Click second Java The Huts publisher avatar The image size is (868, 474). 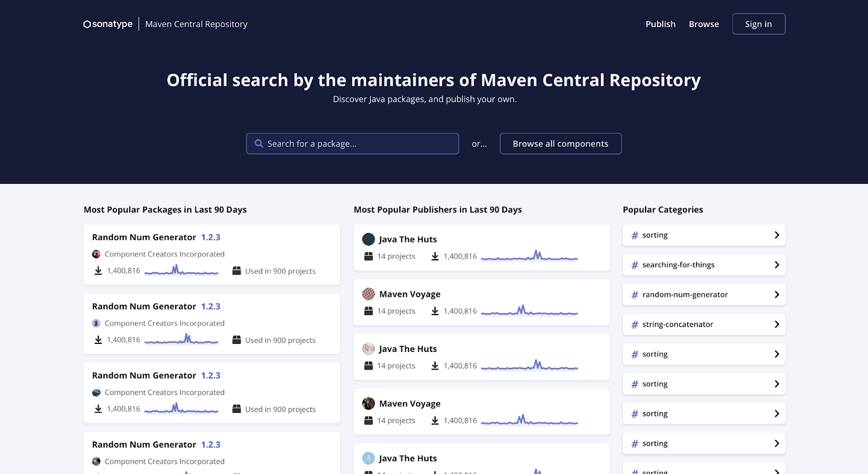tap(368, 349)
